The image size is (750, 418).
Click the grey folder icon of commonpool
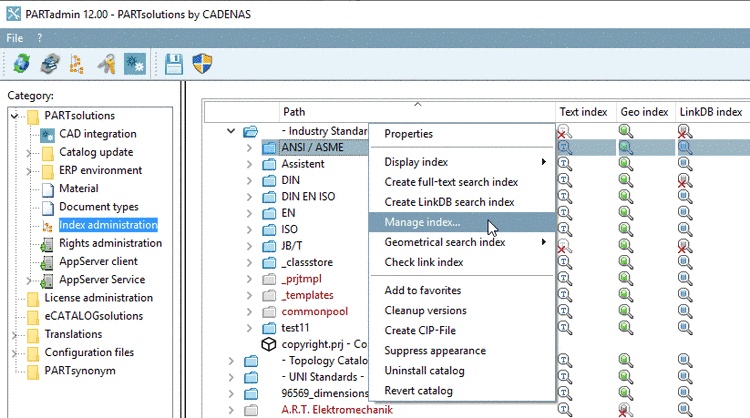(269, 312)
